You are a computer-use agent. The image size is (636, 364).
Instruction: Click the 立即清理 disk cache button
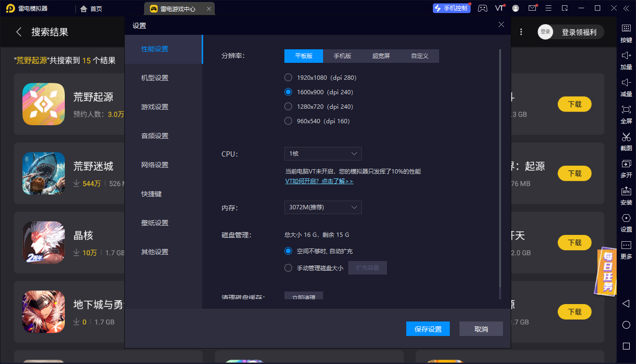(304, 296)
